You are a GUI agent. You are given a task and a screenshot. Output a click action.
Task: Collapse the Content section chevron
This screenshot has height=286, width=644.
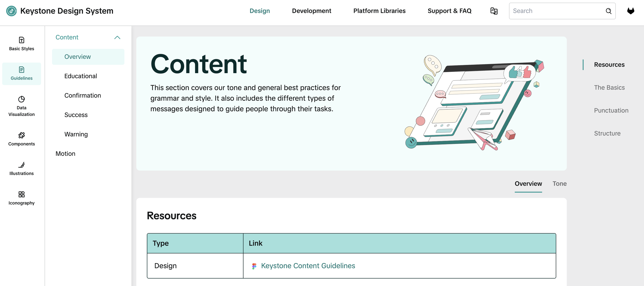tap(117, 38)
